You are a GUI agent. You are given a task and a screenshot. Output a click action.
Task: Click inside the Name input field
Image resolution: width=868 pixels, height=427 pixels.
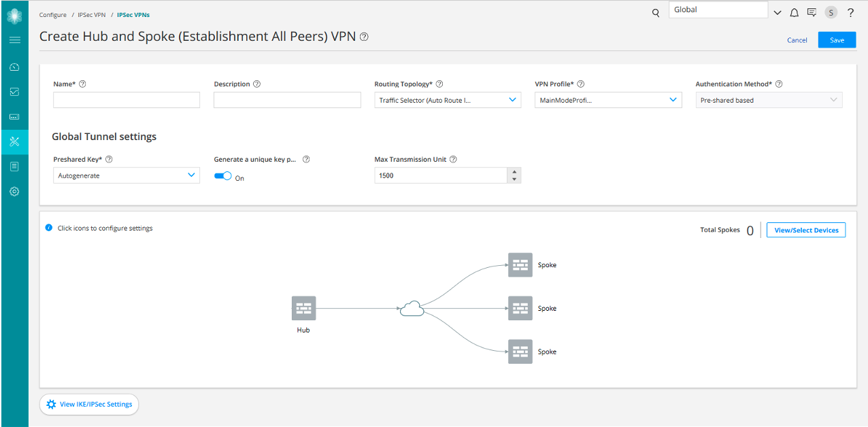point(126,99)
